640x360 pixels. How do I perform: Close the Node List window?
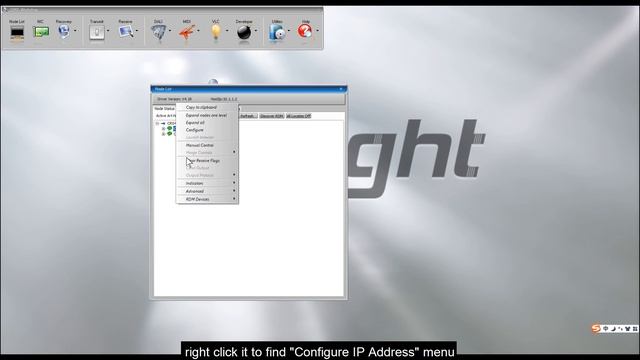click(x=341, y=89)
